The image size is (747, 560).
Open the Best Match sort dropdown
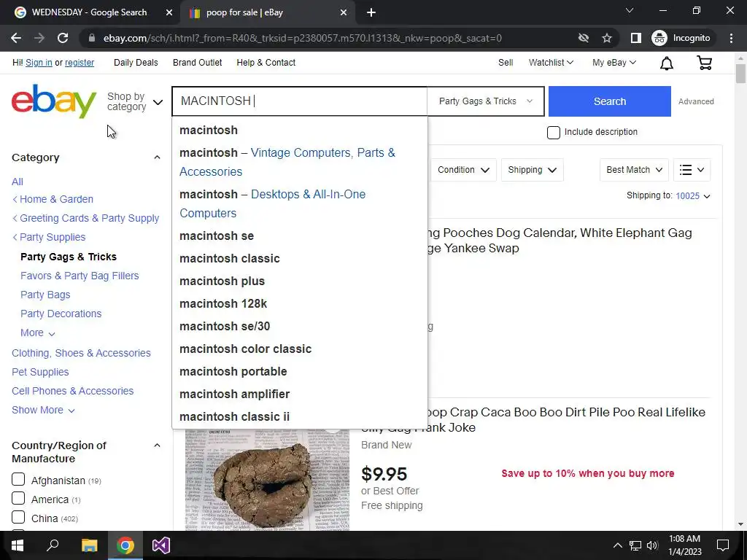[634, 170]
